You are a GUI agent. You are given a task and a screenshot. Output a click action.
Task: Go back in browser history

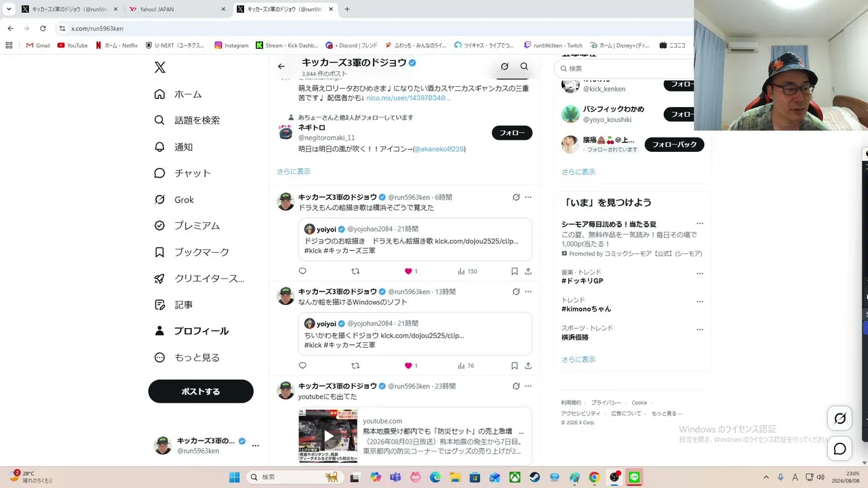[x=10, y=28]
